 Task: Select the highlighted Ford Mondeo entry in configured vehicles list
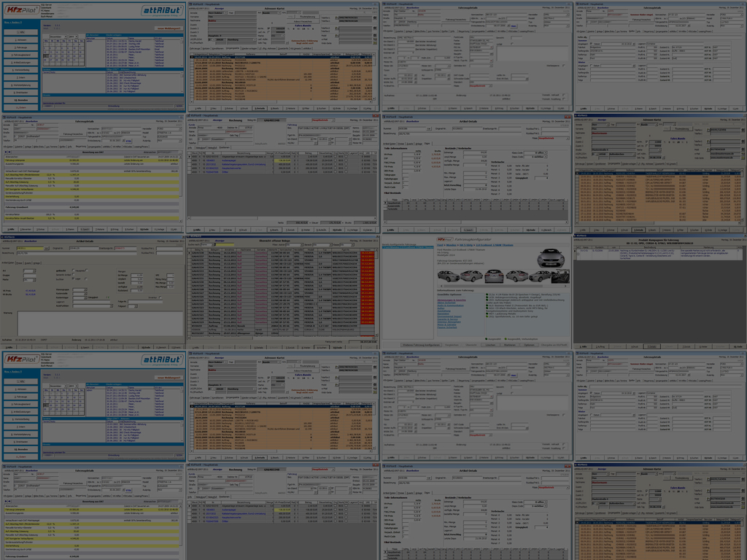[x=408, y=247]
